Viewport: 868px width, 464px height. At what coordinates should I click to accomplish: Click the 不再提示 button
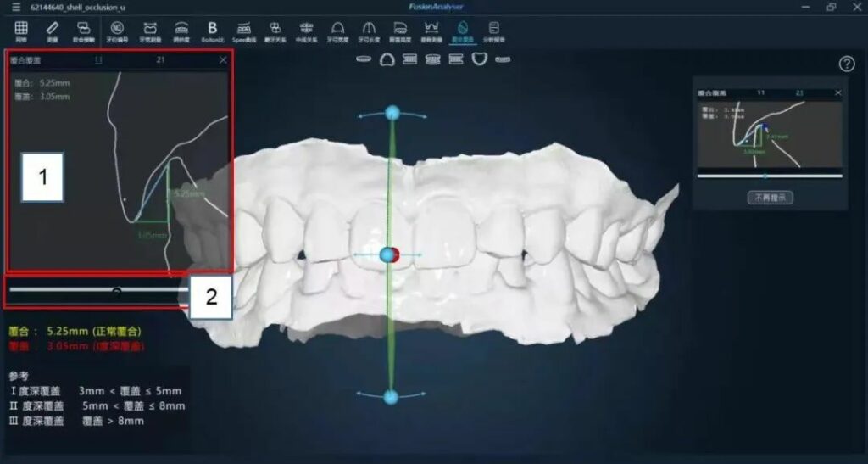tap(770, 197)
